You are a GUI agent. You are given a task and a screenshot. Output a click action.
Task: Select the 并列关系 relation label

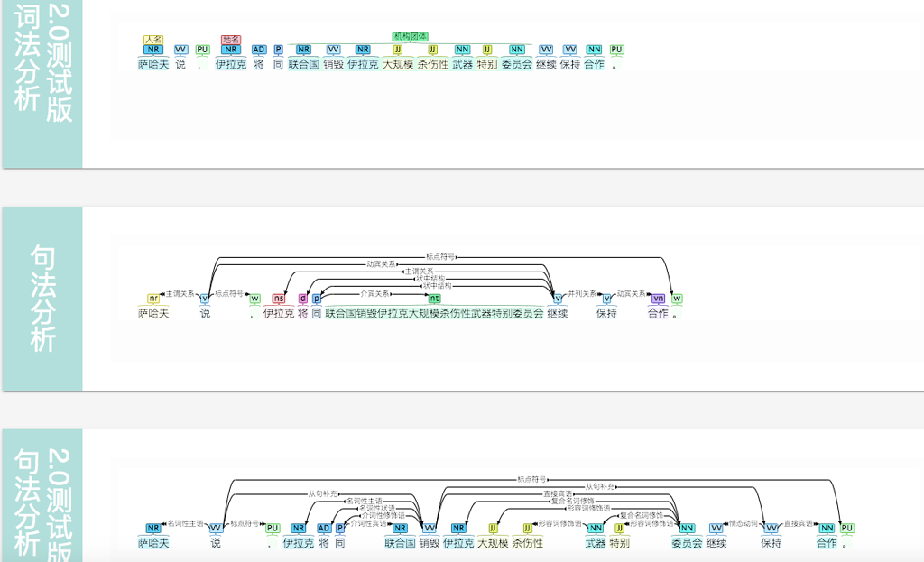pyautogui.click(x=582, y=293)
